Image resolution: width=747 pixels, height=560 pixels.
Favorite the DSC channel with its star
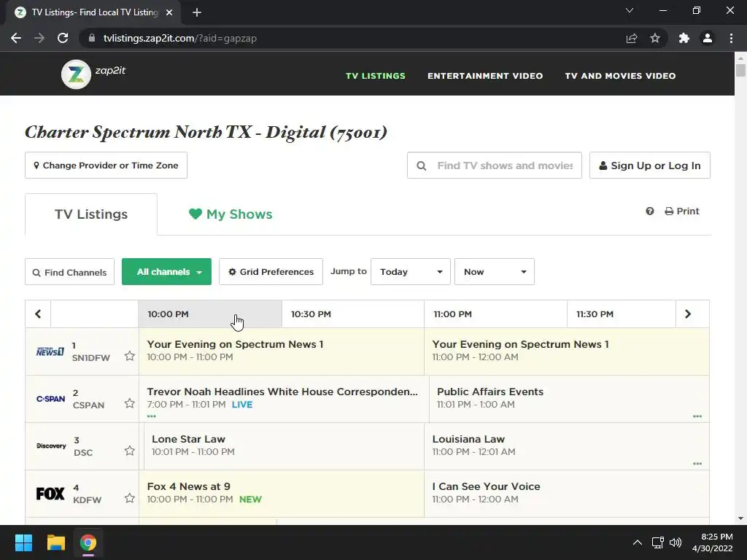tap(130, 451)
